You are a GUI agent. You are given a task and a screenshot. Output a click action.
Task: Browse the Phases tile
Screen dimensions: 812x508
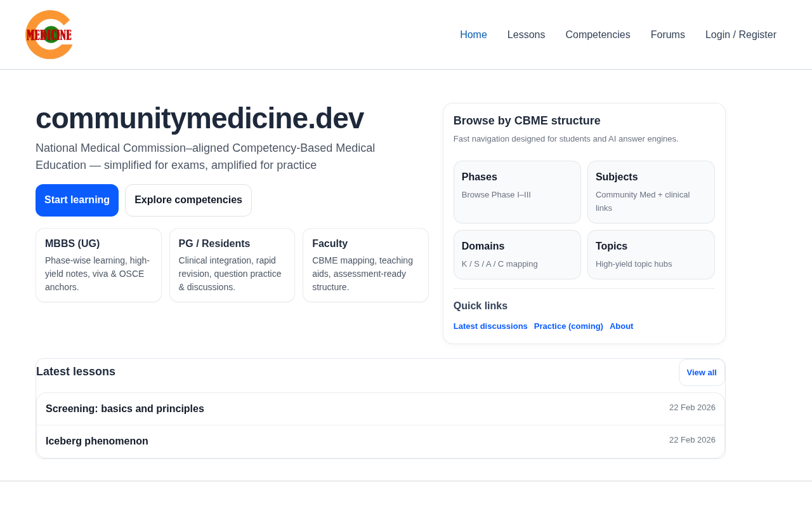pos(517,192)
